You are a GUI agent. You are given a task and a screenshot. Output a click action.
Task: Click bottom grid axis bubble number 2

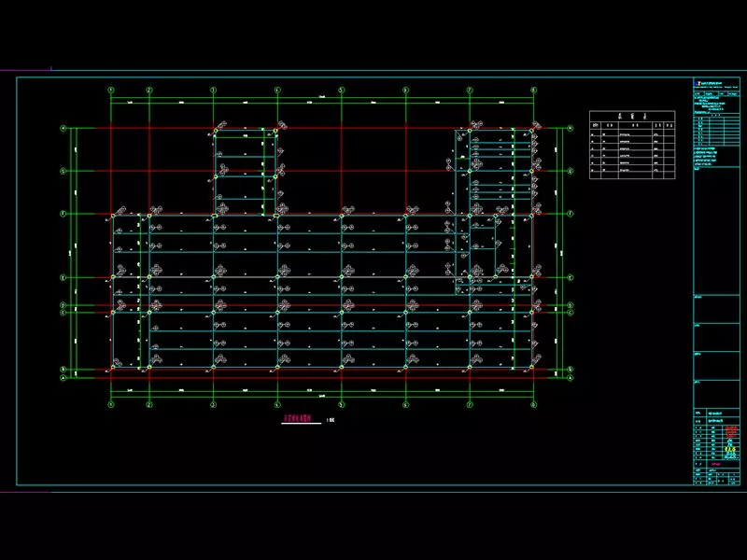coord(149,405)
